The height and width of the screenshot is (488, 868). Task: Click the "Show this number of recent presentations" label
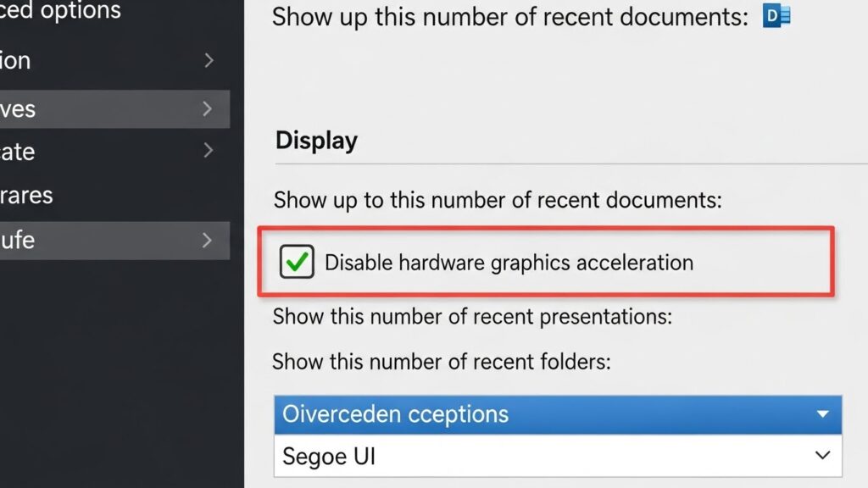(x=472, y=317)
